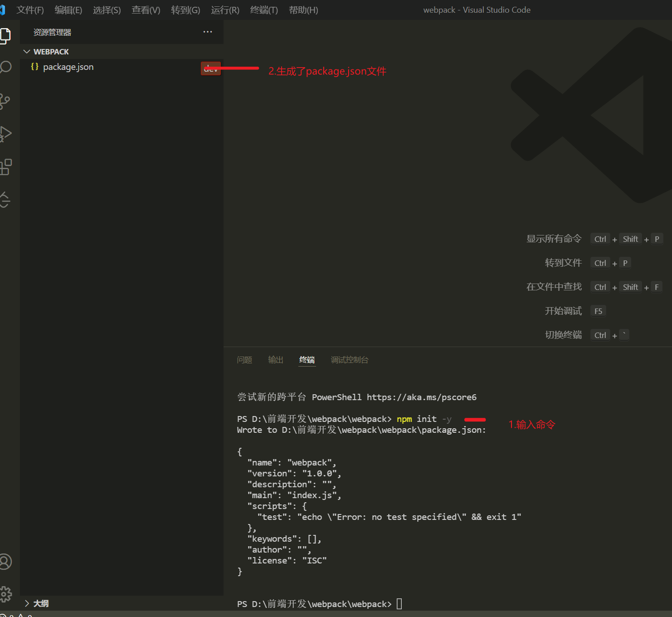Open the 查看(V) menu
Image resolution: width=672 pixels, height=617 pixels.
click(146, 10)
